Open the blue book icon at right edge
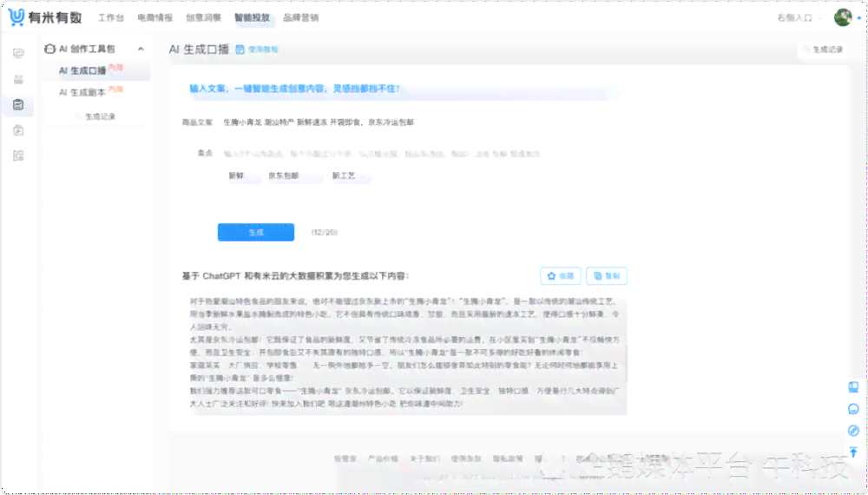Viewport: 868px width, 495px height. [x=853, y=387]
